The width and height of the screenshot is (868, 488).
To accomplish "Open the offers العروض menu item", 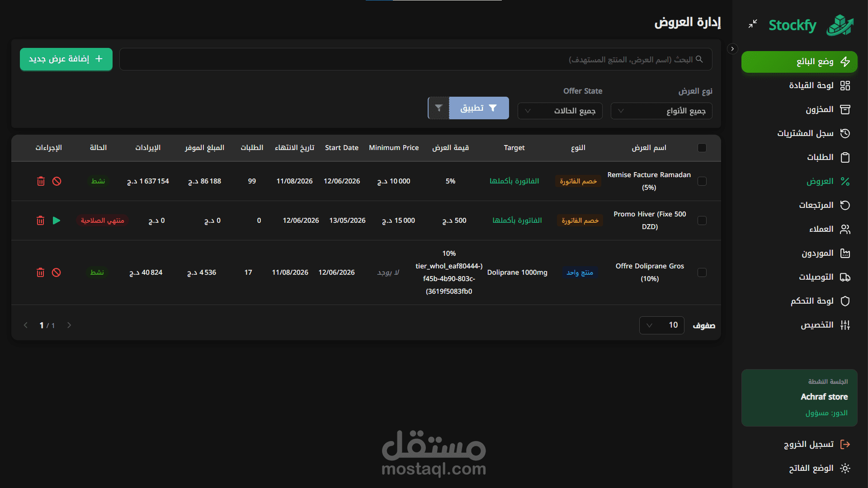I will point(799,181).
